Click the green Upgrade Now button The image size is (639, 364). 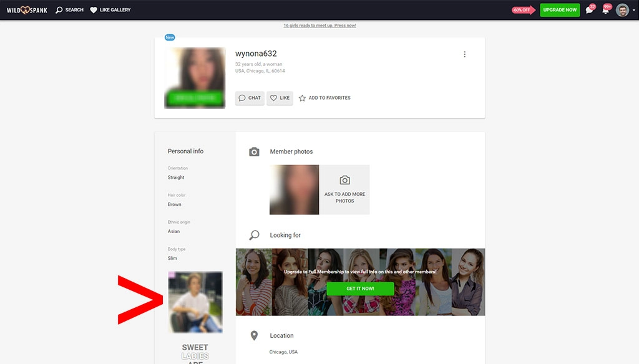click(560, 10)
